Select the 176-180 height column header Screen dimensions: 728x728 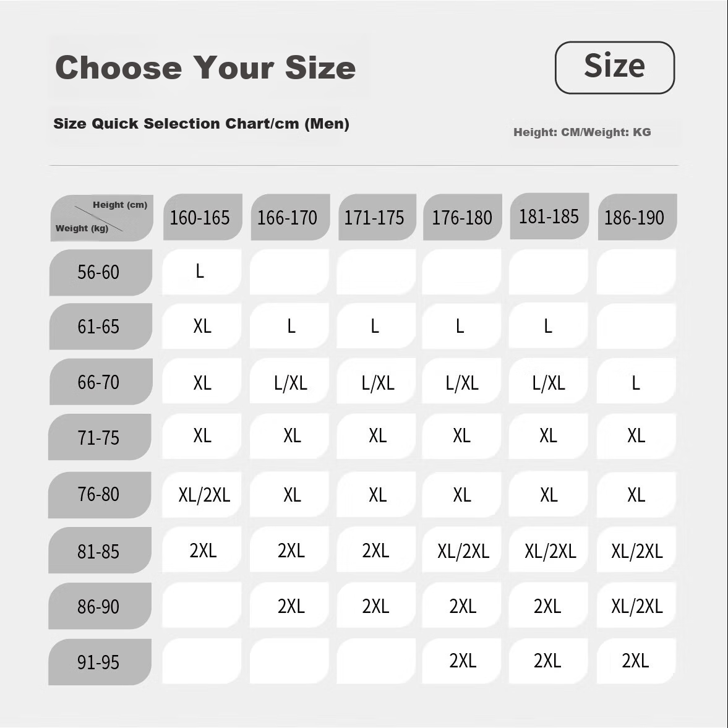pos(463,217)
